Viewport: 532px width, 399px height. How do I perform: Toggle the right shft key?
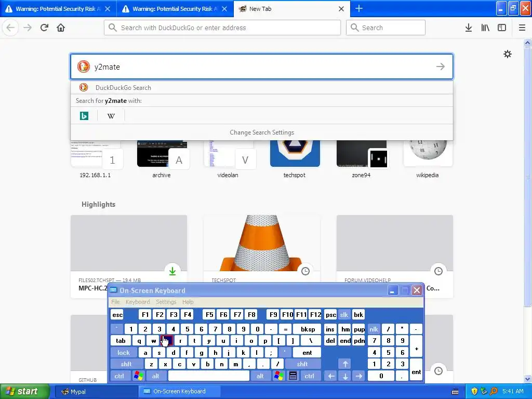pos(302,364)
